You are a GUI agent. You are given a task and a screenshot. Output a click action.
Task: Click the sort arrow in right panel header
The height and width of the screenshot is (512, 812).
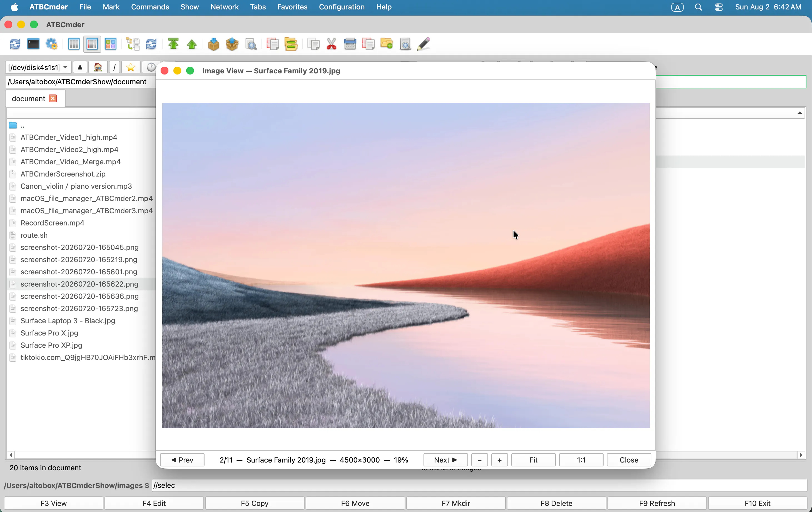click(x=799, y=113)
